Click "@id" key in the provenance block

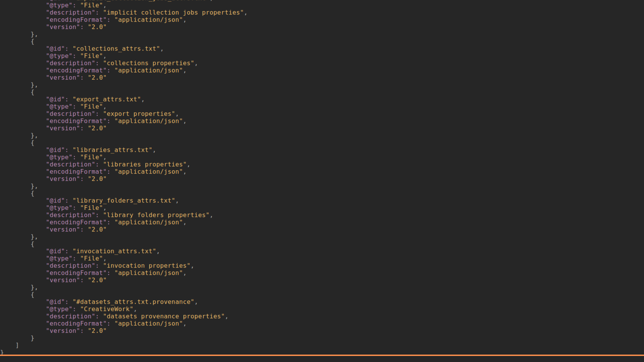56,302
